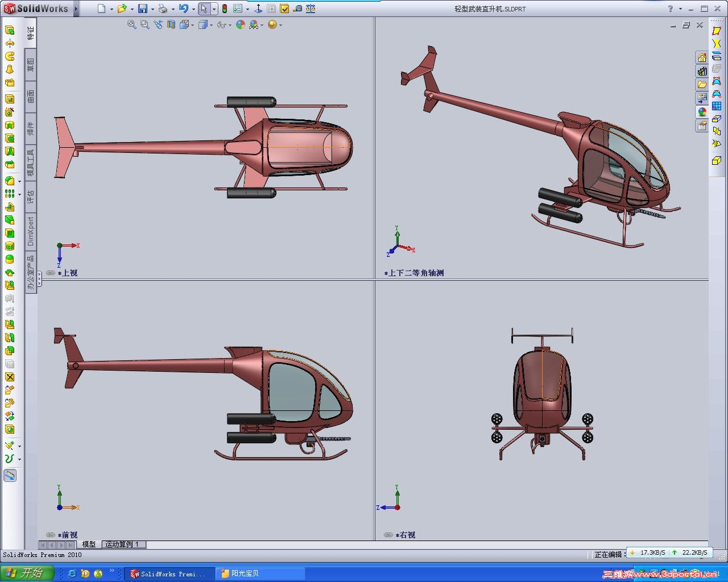This screenshot has height=582, width=728.
Task: Expand the Help question mark dropdown
Action: [680, 9]
